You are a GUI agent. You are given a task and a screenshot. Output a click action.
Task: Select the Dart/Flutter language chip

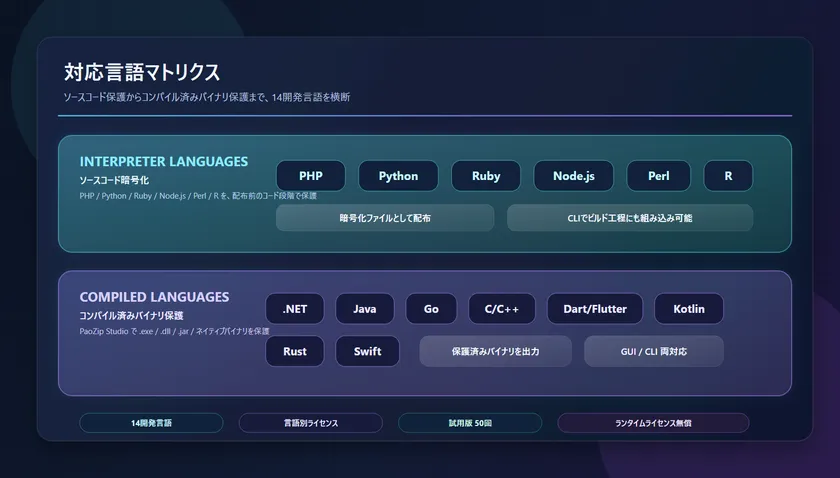(x=595, y=309)
